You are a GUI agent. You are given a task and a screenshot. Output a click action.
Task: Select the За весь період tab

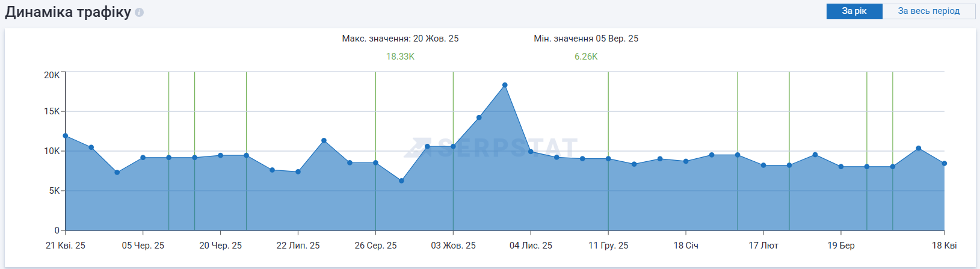pyautogui.click(x=928, y=11)
